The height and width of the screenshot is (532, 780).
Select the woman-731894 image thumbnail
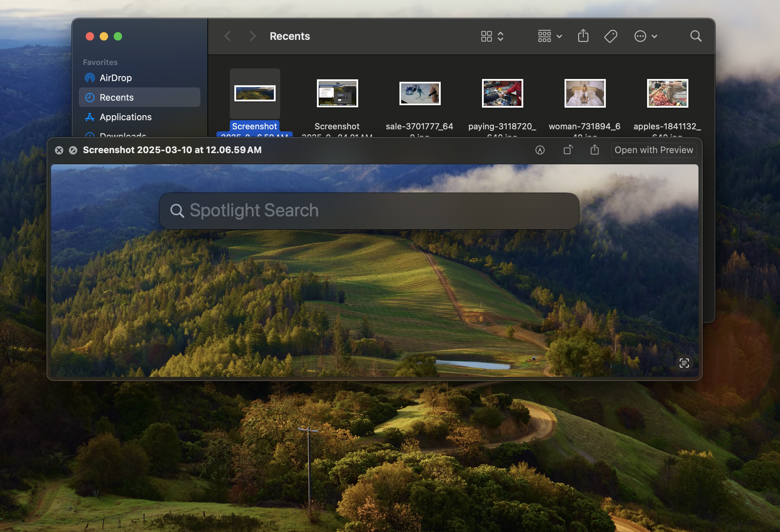point(585,93)
